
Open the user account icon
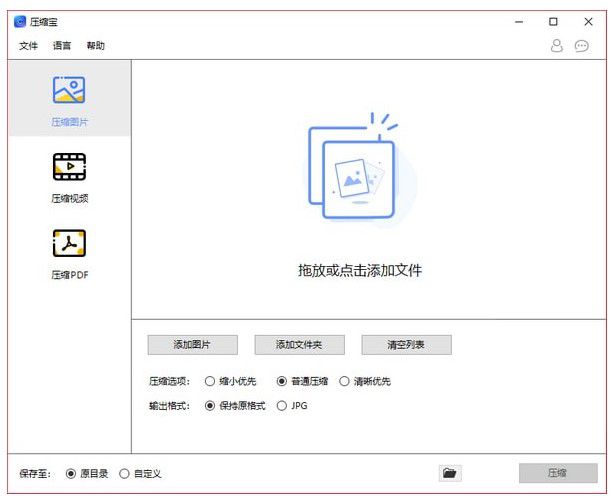(556, 46)
